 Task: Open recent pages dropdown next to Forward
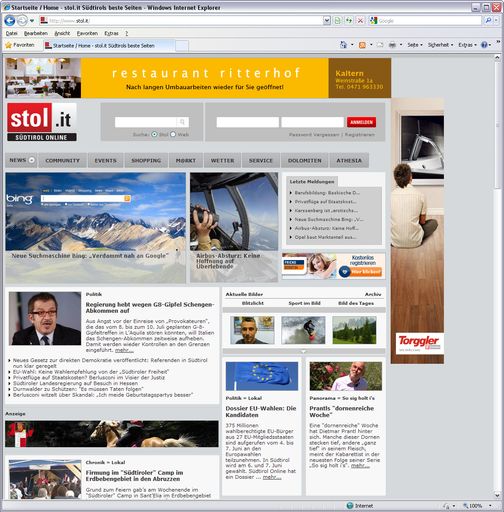[32, 21]
